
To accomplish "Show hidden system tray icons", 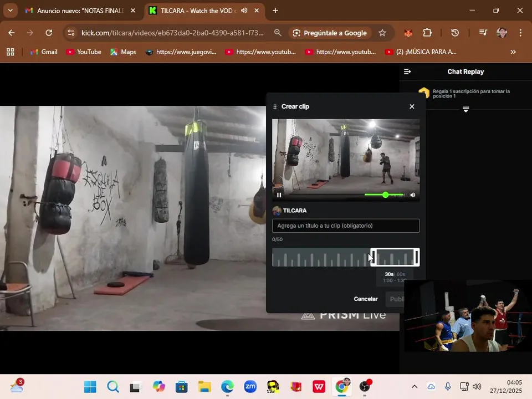I will tap(415, 386).
